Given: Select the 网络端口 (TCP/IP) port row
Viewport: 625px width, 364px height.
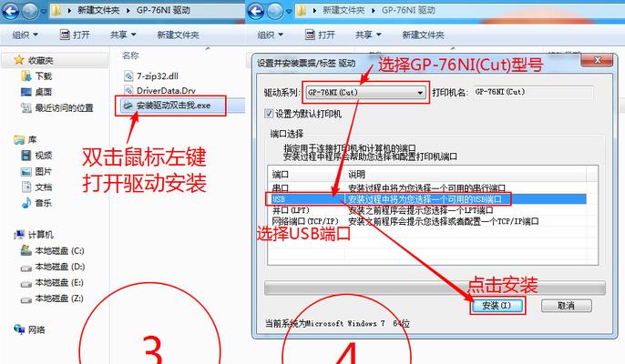Looking at the screenshot, I should tap(426, 221).
